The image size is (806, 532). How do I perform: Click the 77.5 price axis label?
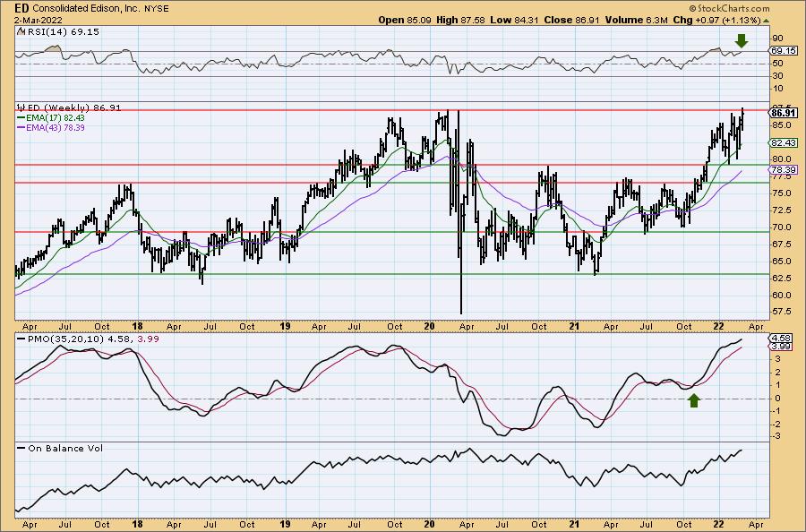click(x=783, y=176)
